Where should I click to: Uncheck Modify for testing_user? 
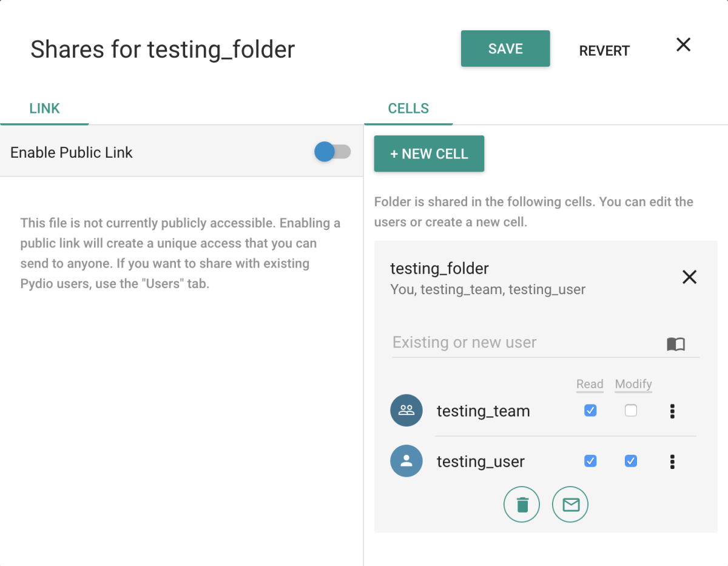point(631,461)
